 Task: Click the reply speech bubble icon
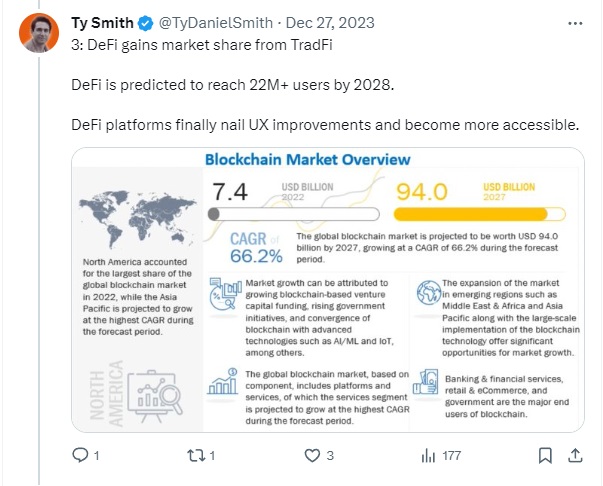click(80, 455)
